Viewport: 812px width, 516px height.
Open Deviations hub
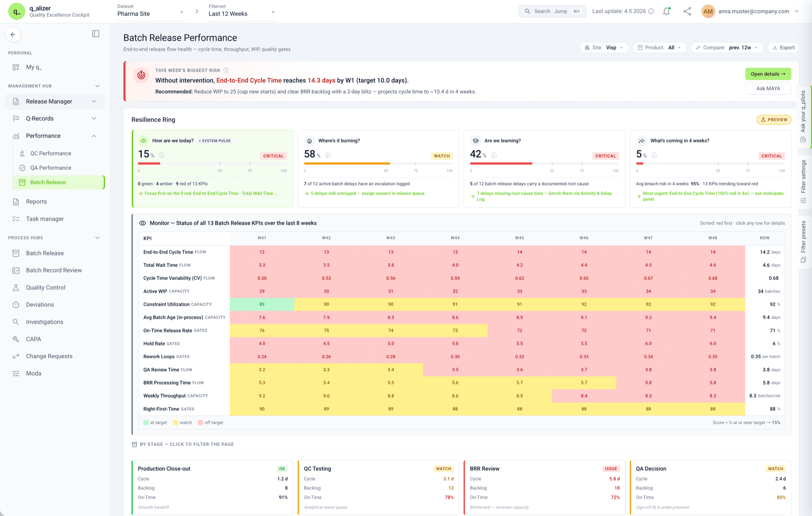click(x=55, y=304)
